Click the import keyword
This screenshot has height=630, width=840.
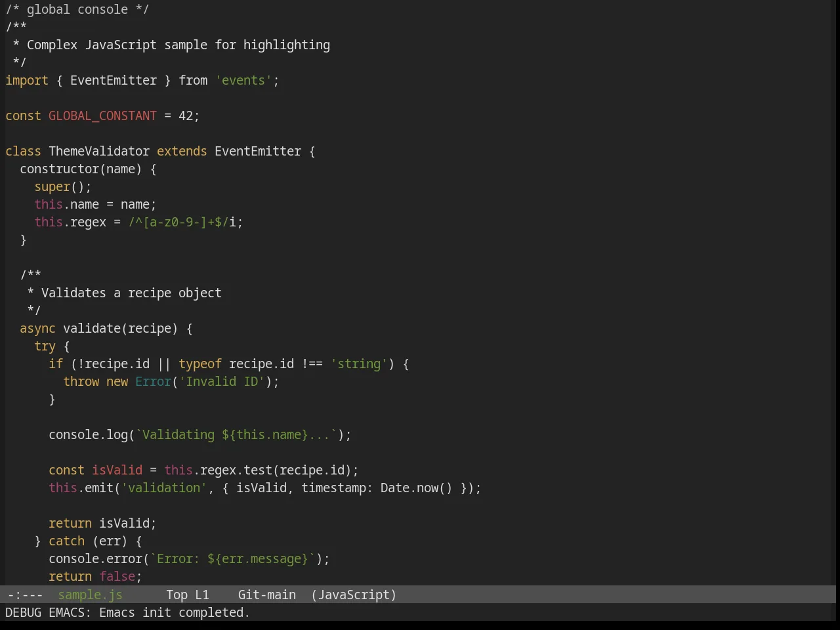click(27, 81)
